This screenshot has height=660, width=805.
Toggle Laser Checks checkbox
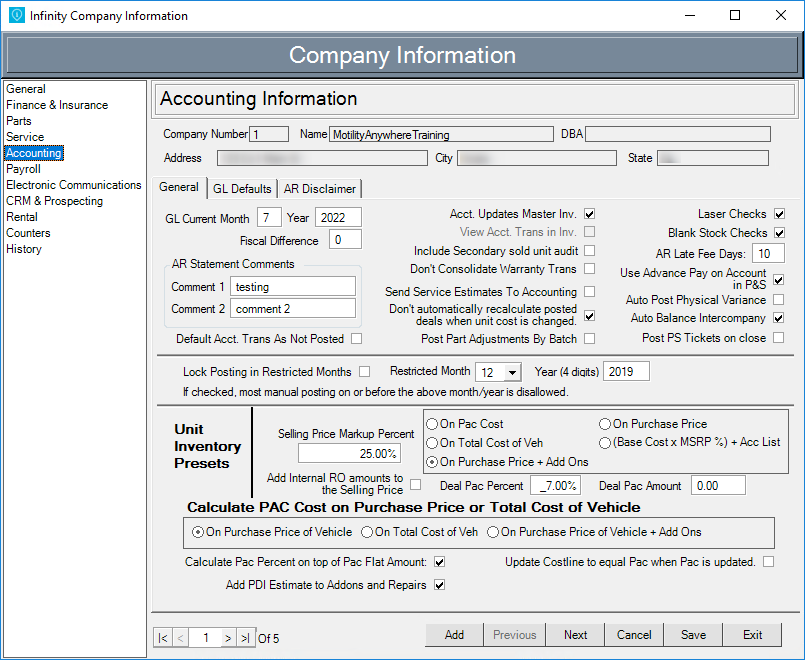click(x=779, y=213)
